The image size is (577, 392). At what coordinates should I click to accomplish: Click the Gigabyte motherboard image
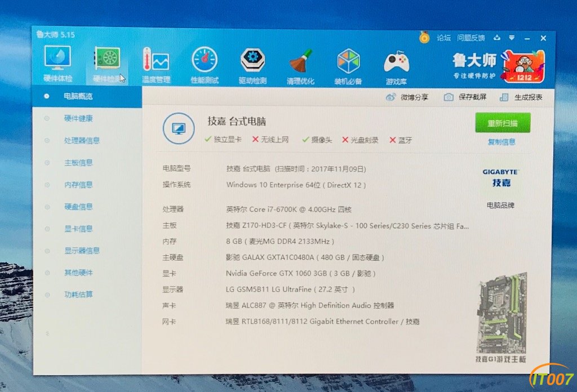click(x=501, y=313)
